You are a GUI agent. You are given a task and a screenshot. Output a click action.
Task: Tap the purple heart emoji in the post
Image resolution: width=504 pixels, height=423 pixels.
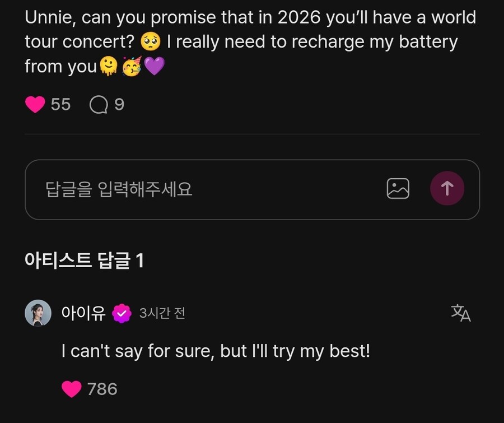click(x=152, y=66)
